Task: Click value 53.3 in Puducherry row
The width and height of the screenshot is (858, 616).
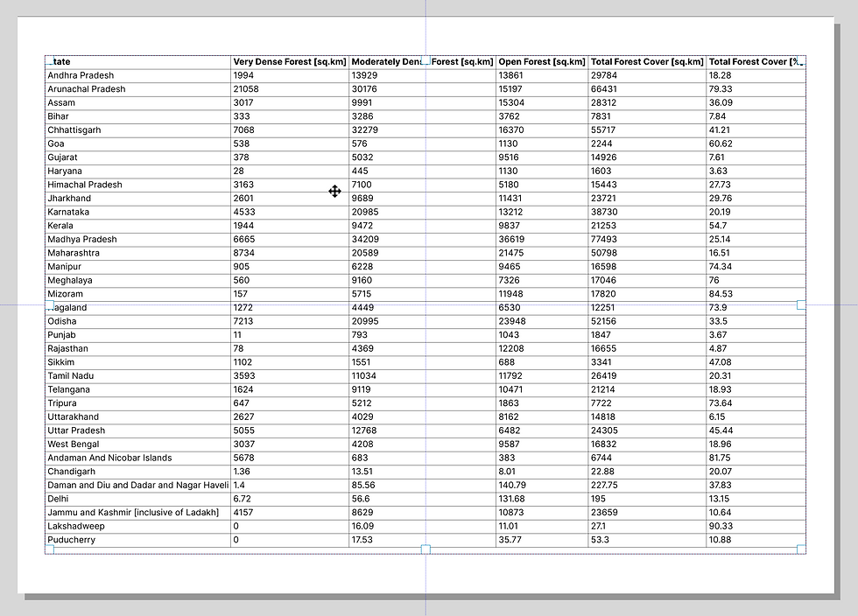Action: pyautogui.click(x=600, y=540)
